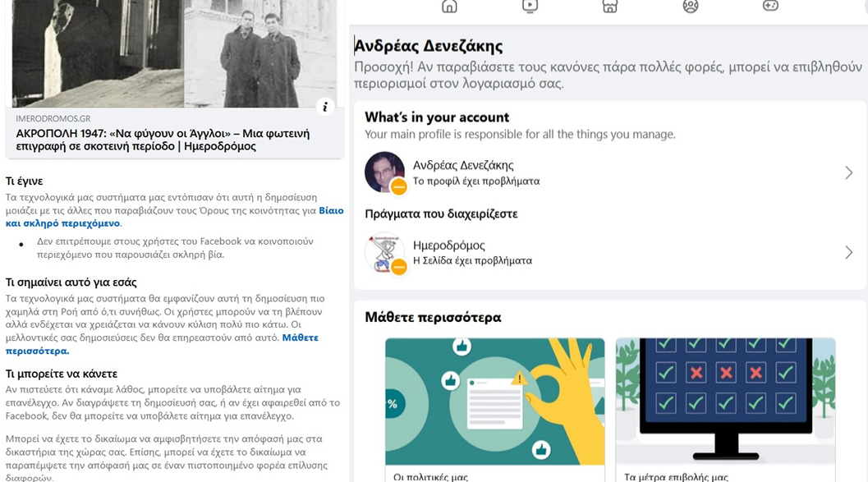Click the Ημεροδρόμος page name
Viewport: 868px width, 482px height.
coord(449,246)
